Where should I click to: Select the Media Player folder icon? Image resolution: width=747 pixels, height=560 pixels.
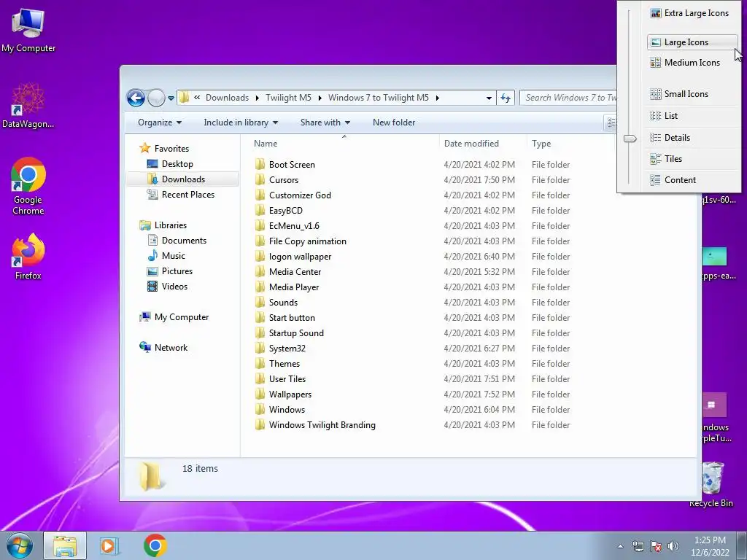tap(260, 287)
